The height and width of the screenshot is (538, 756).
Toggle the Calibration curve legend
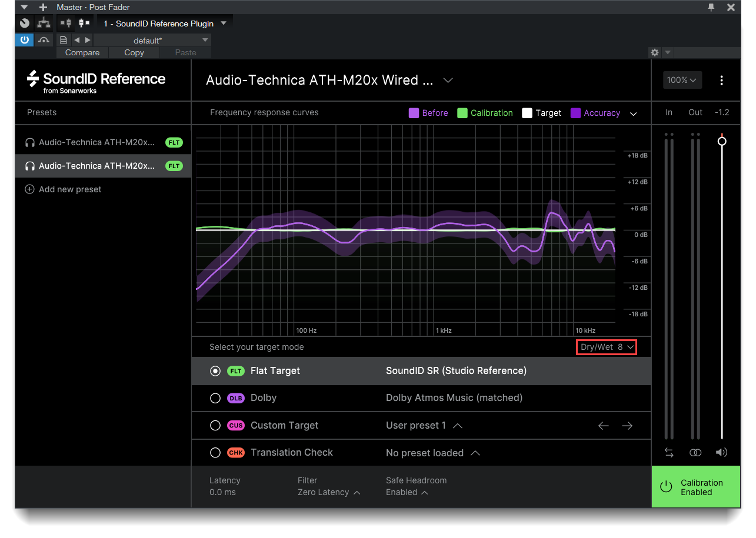coord(485,113)
